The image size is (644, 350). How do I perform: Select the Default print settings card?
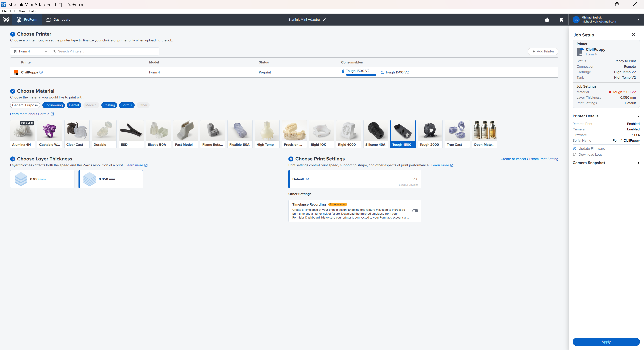click(355, 179)
